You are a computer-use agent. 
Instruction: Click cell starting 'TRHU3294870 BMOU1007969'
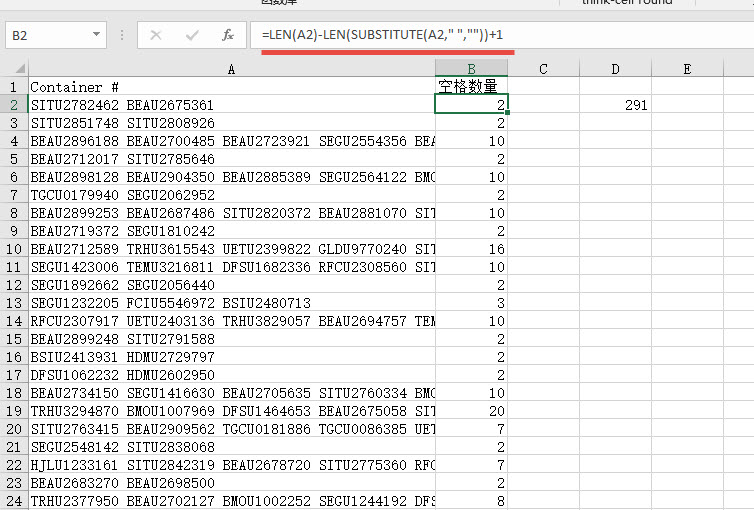tap(232, 411)
